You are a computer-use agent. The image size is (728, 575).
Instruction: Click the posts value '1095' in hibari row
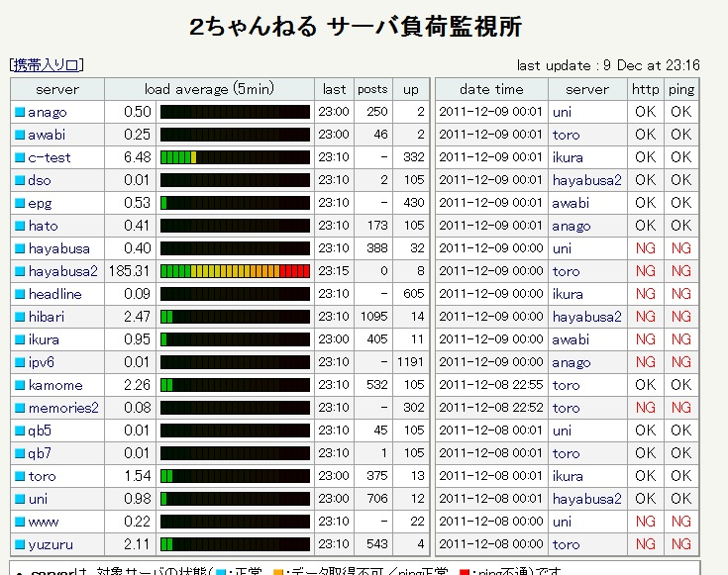click(x=373, y=317)
